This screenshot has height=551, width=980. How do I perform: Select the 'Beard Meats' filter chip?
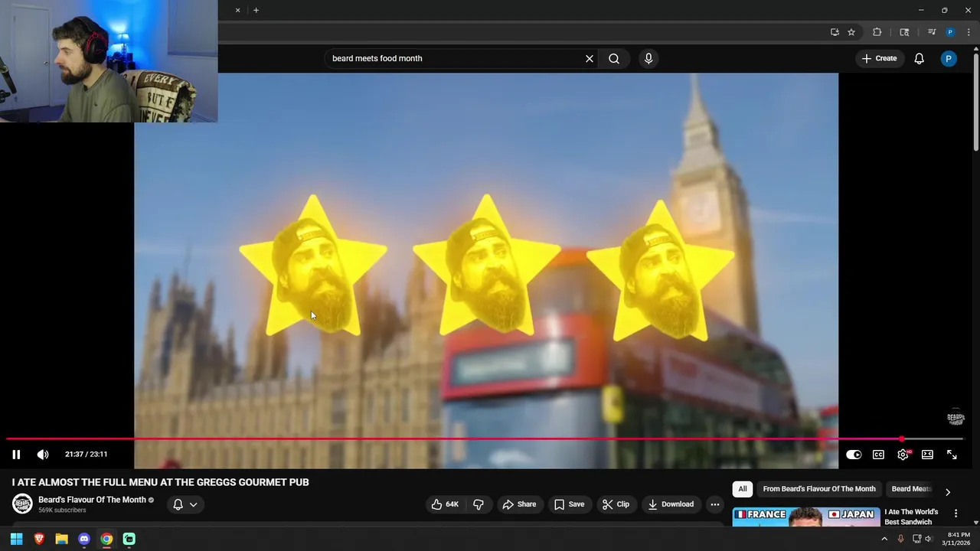(x=910, y=489)
